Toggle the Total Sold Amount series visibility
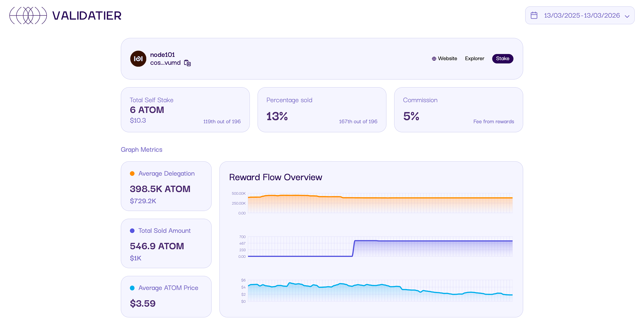The height and width of the screenshot is (329, 644). click(x=166, y=243)
